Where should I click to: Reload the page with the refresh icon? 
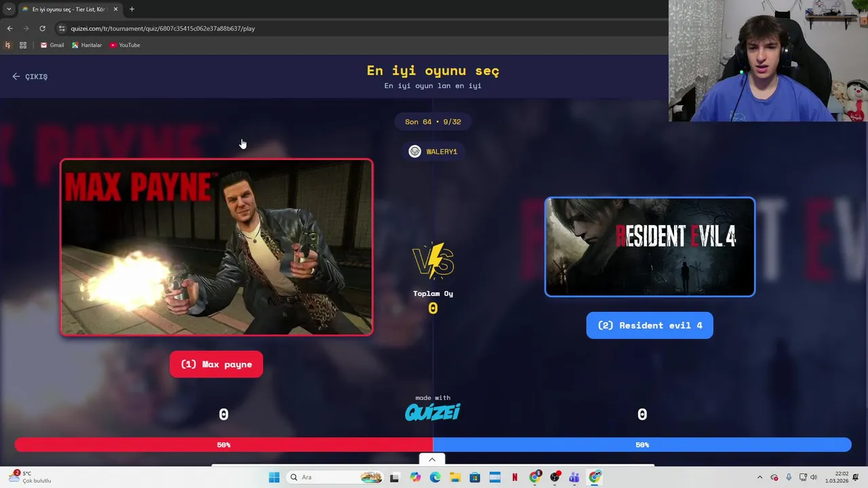pos(42,28)
